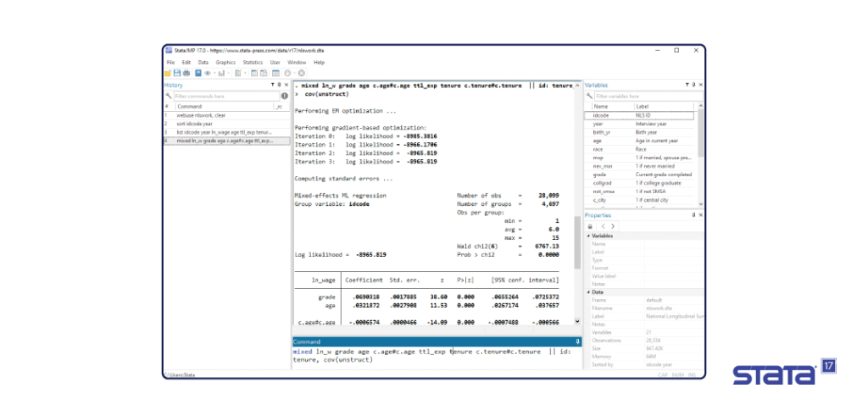Open the Graphics menu
The height and width of the screenshot is (416, 868).
click(x=225, y=63)
